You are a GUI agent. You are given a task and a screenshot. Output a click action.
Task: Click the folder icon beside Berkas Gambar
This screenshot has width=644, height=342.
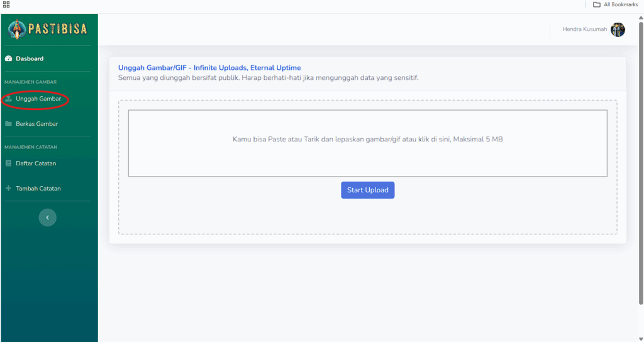click(x=8, y=124)
